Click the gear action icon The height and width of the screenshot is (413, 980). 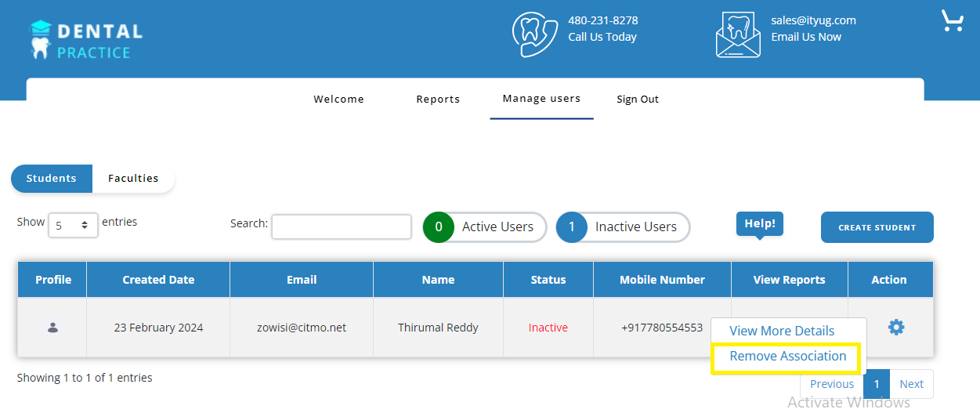[x=896, y=328]
